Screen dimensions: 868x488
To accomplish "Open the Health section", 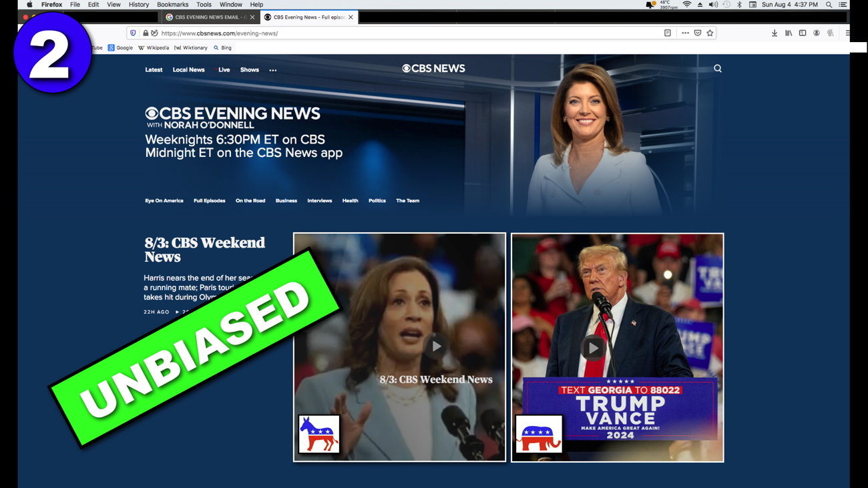I will tap(350, 201).
